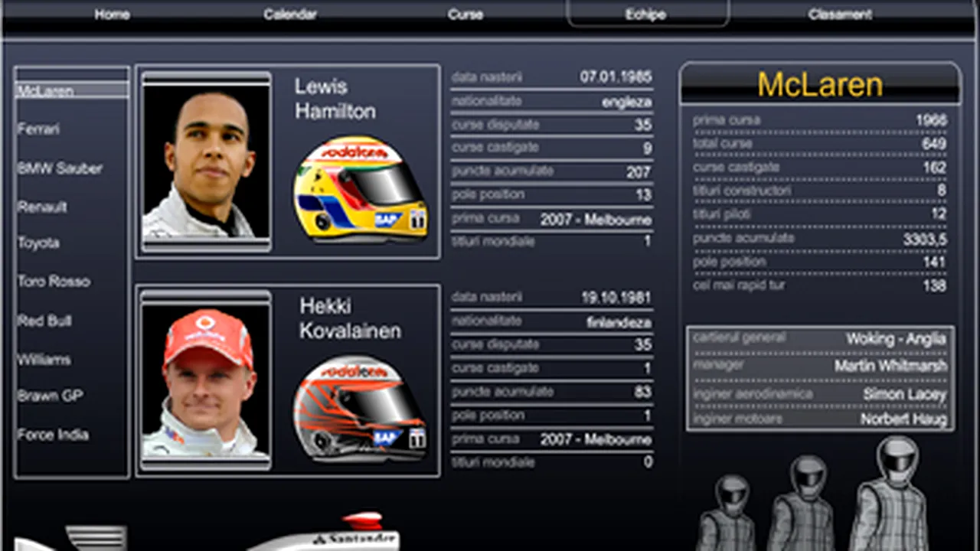This screenshot has height=551, width=980.
Task: Click Kovalainen's red and silver helmet icon
Action: tap(361, 409)
